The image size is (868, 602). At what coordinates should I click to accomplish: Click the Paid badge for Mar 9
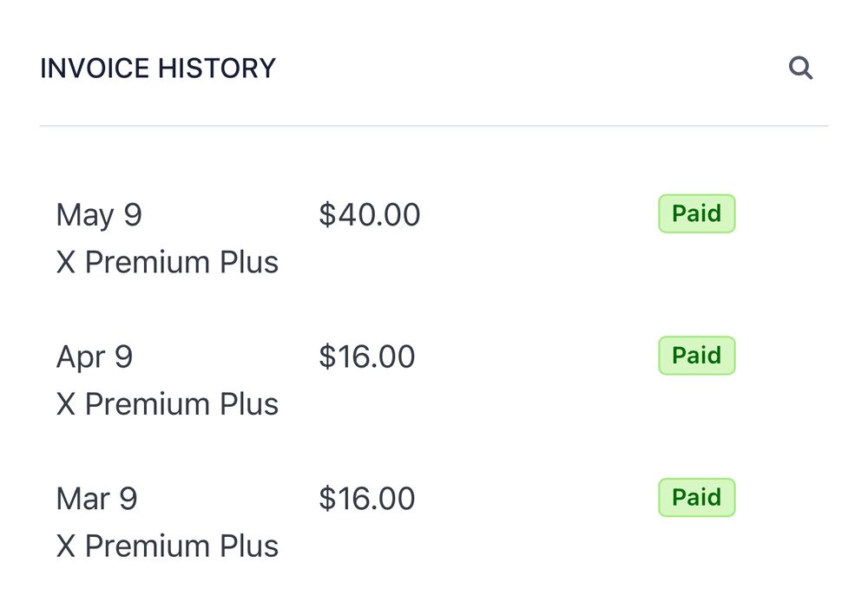696,497
